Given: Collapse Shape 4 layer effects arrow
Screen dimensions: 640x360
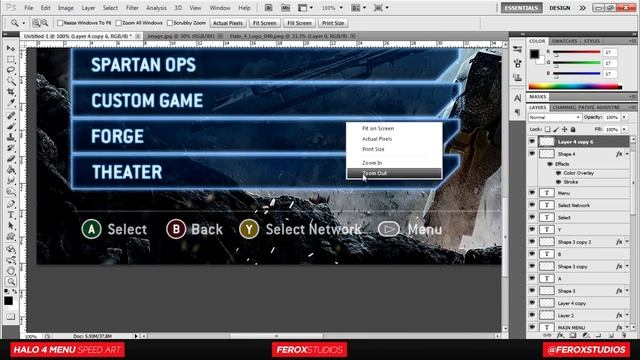Looking at the screenshot, I should (627, 154).
